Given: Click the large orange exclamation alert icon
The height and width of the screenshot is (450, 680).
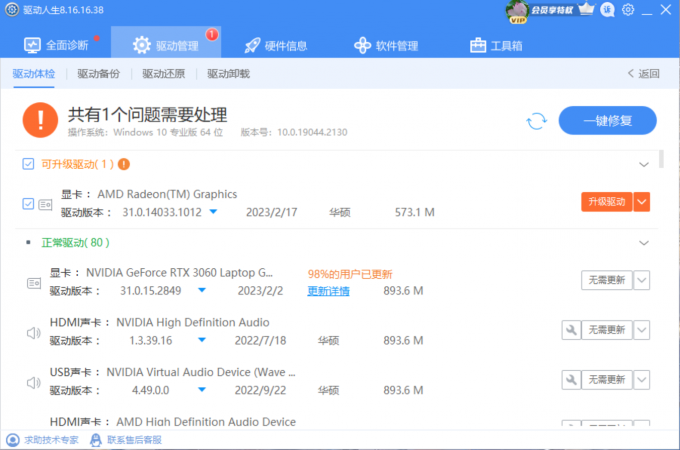Looking at the screenshot, I should (x=40, y=120).
